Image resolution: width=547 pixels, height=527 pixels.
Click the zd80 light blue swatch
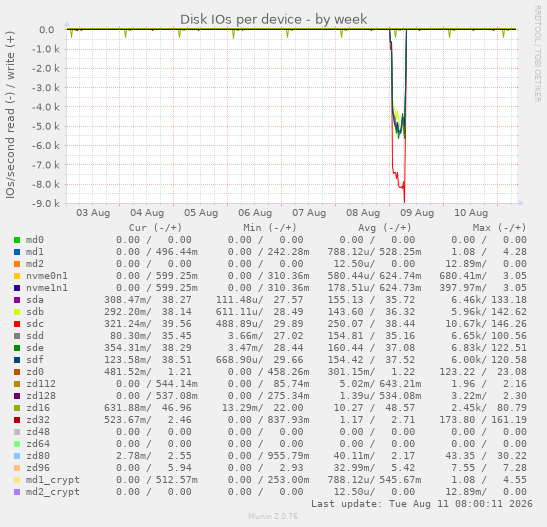[x=17, y=456]
